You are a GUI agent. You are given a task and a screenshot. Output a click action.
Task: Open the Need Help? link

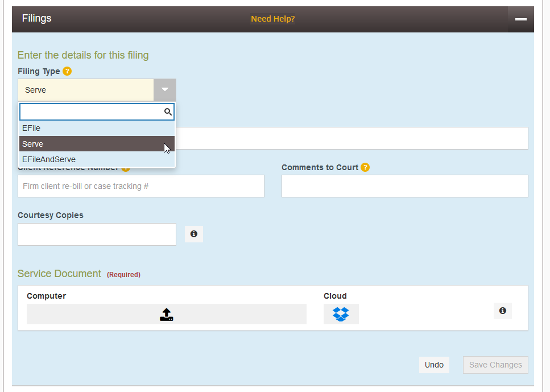[x=272, y=18]
